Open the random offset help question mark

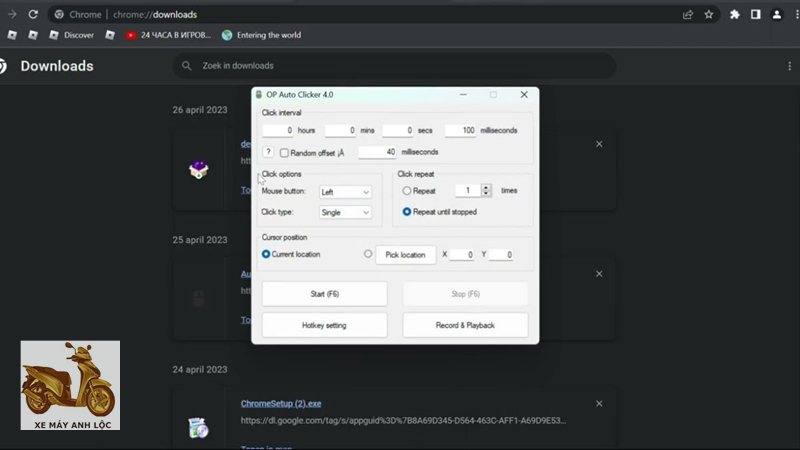click(268, 152)
